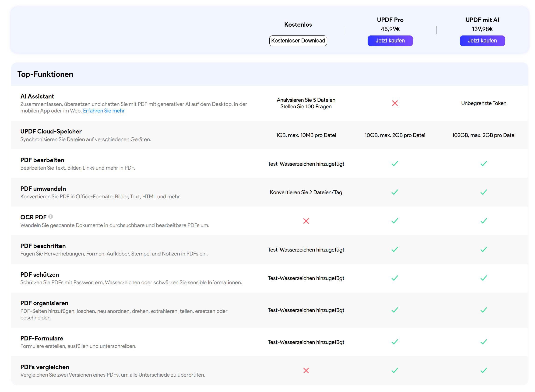Click the 1GB, max. 10MB pro Datei cell
535x392 pixels.
306,135
